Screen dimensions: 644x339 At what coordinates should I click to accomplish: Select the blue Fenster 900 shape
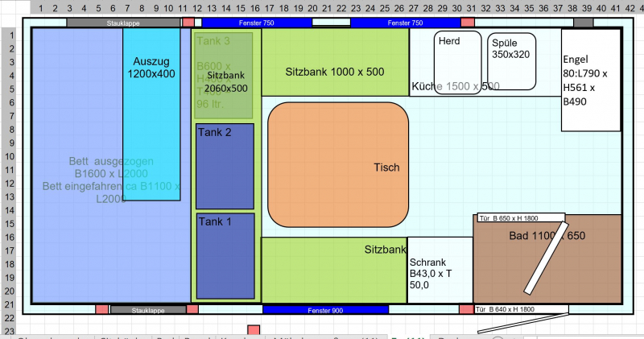coord(326,310)
